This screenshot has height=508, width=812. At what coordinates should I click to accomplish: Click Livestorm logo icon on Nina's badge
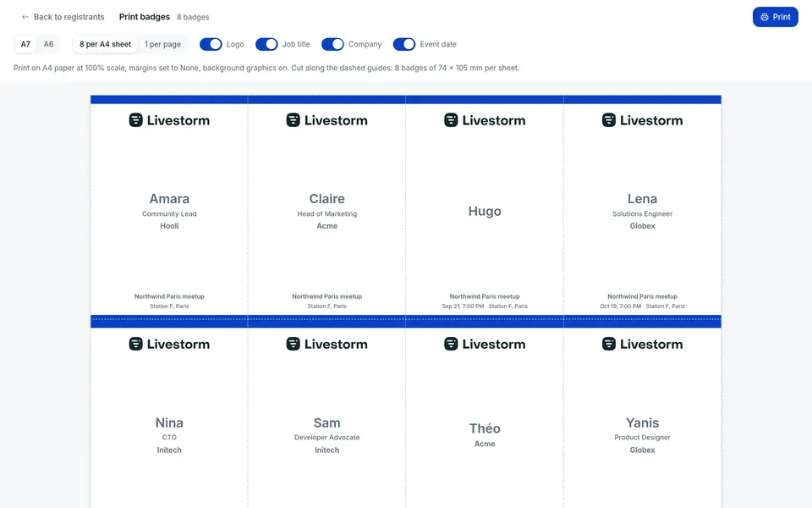[135, 344]
